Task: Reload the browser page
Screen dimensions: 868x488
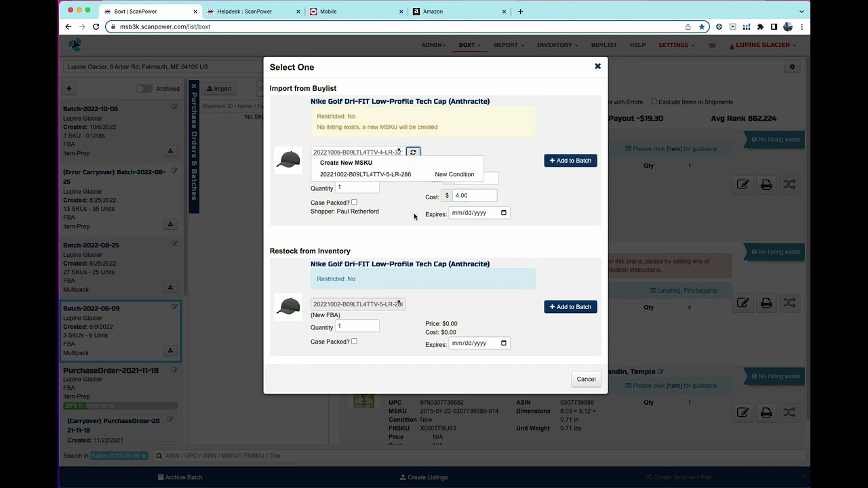Action: click(x=96, y=26)
